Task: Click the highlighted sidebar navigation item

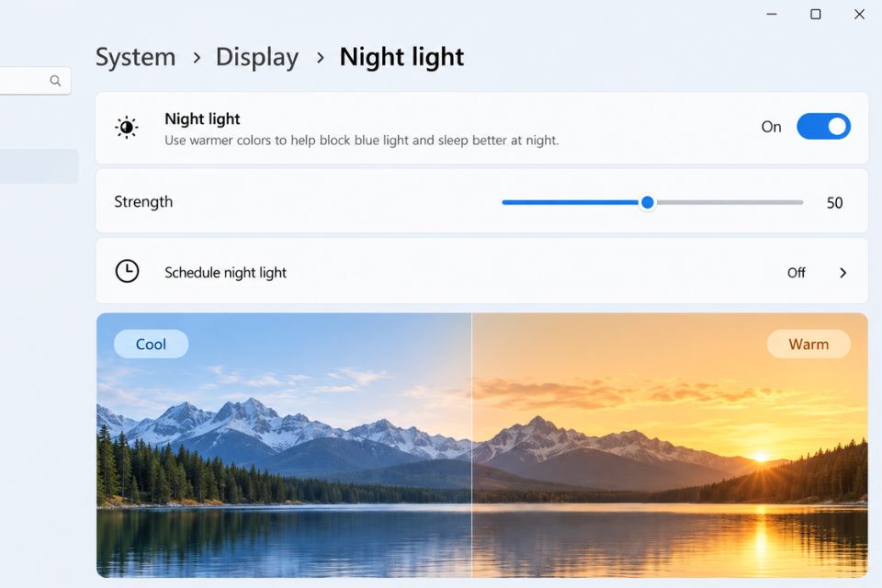Action: click(39, 166)
